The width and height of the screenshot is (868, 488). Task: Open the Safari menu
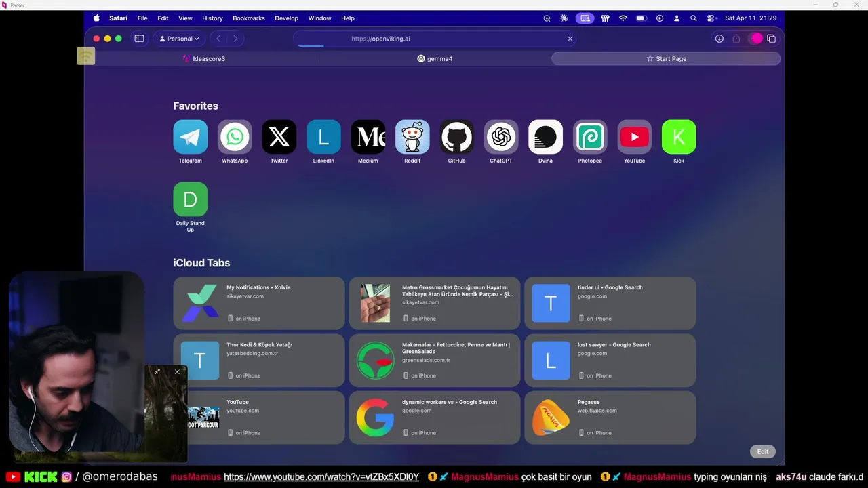[x=119, y=18]
